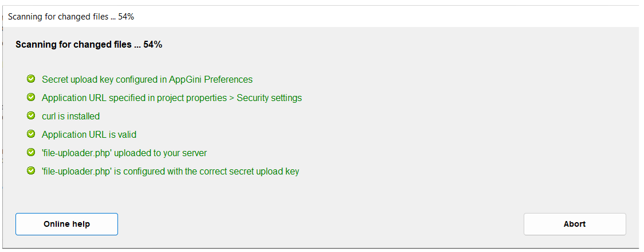Click the words 'AppGini Preferences' in the first status line

tap(211, 80)
